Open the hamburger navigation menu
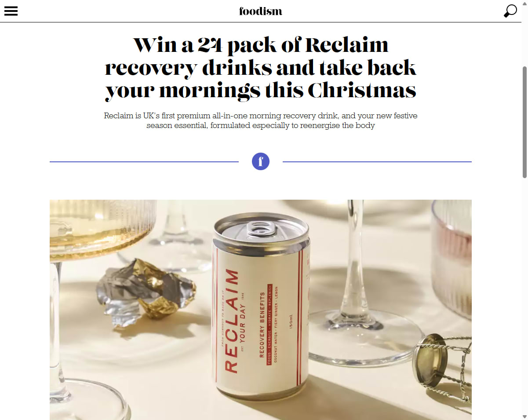The height and width of the screenshot is (420, 528). pos(11,11)
